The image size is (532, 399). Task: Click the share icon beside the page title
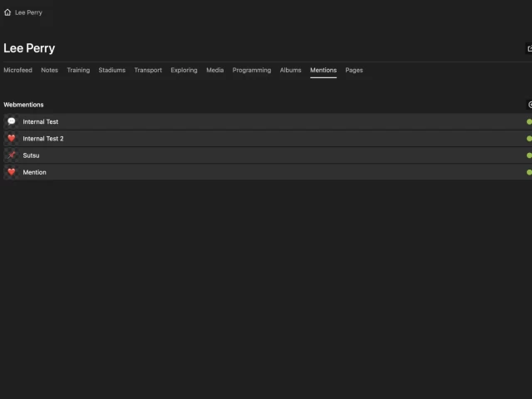[x=529, y=49]
